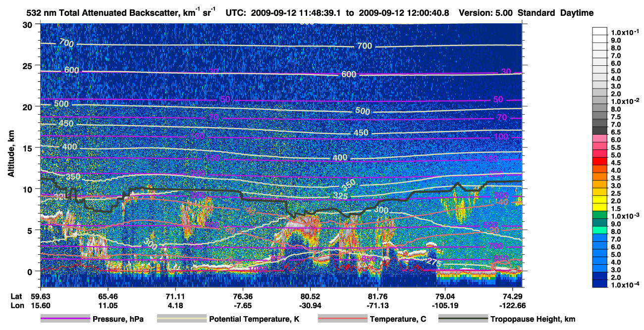This screenshot has width=644, height=330.
Task: Click the 'Tropopause Height, km' legend label
Action: tap(533, 320)
